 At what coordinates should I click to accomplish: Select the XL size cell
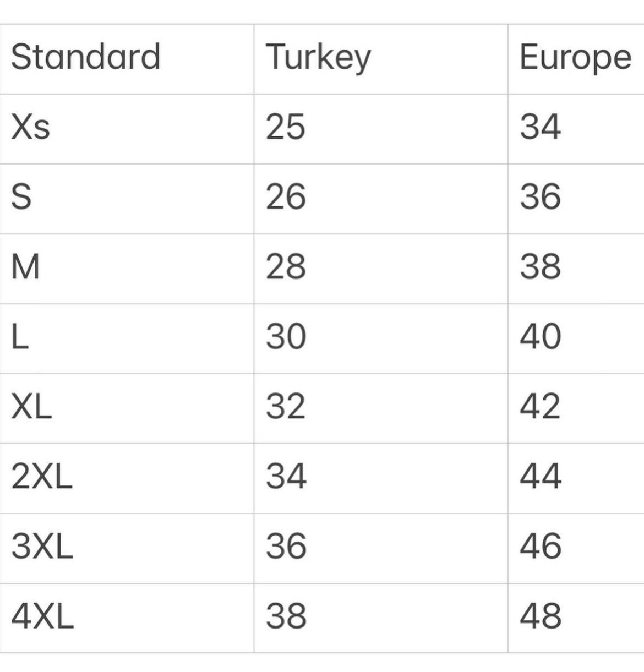click(x=31, y=407)
